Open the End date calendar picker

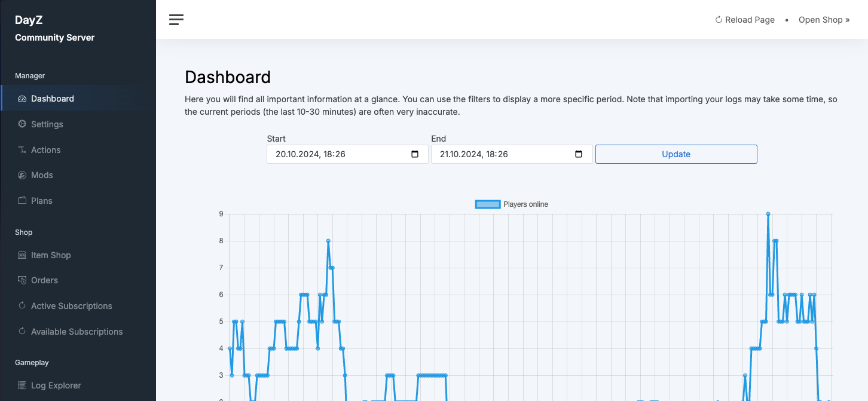579,154
